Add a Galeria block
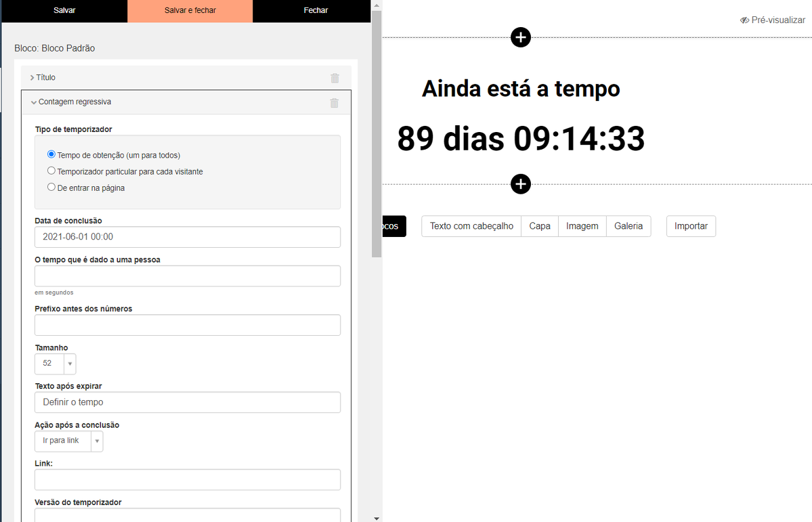The image size is (812, 522). pos(628,226)
